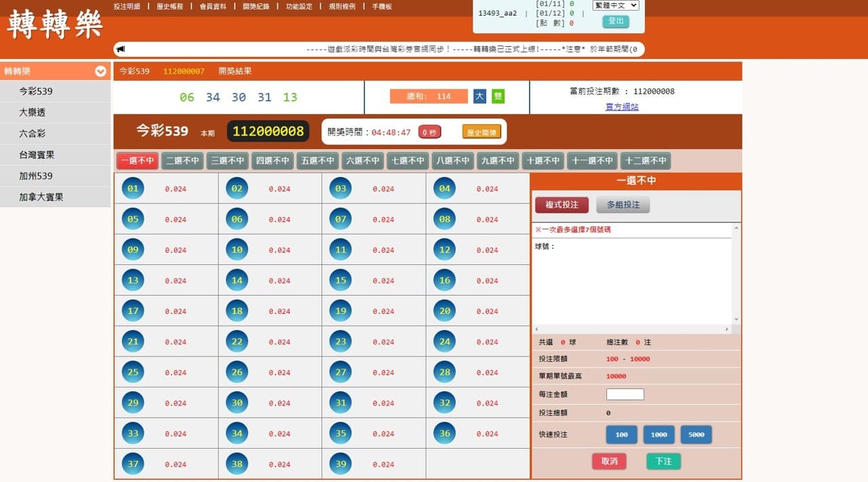Click the horizontal scrollbar under number box

[x=632, y=329]
